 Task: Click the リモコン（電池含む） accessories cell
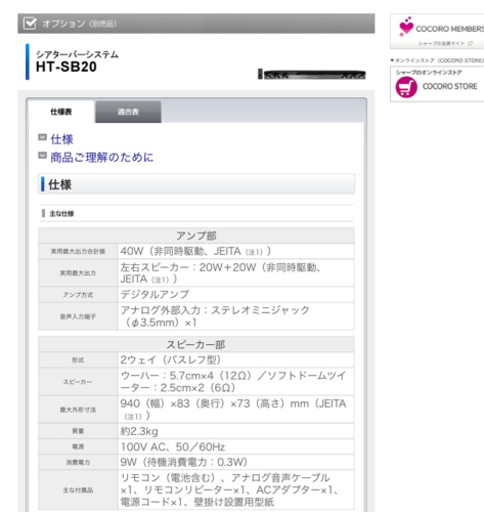click(236, 490)
